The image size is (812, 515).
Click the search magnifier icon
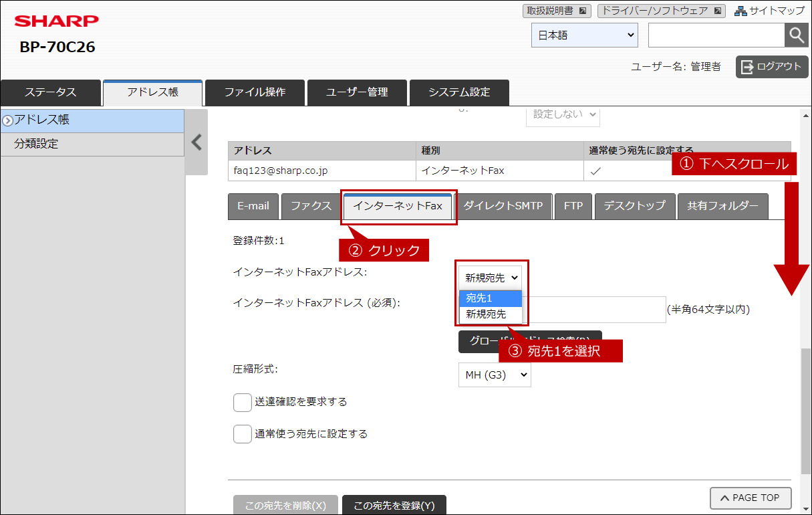pyautogui.click(x=796, y=35)
